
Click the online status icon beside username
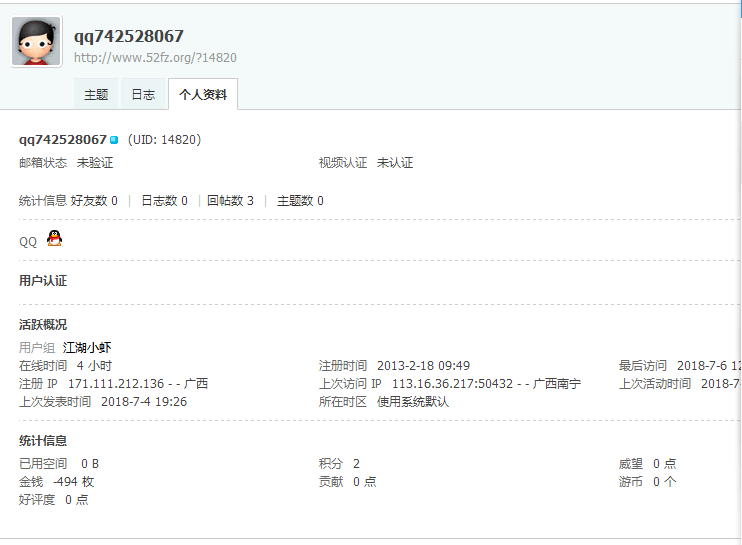(114, 140)
